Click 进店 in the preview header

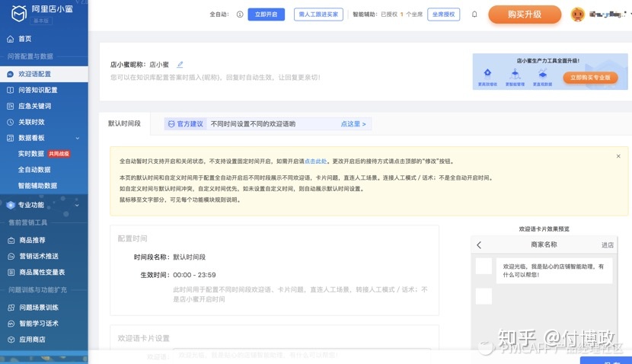pyautogui.click(x=608, y=244)
